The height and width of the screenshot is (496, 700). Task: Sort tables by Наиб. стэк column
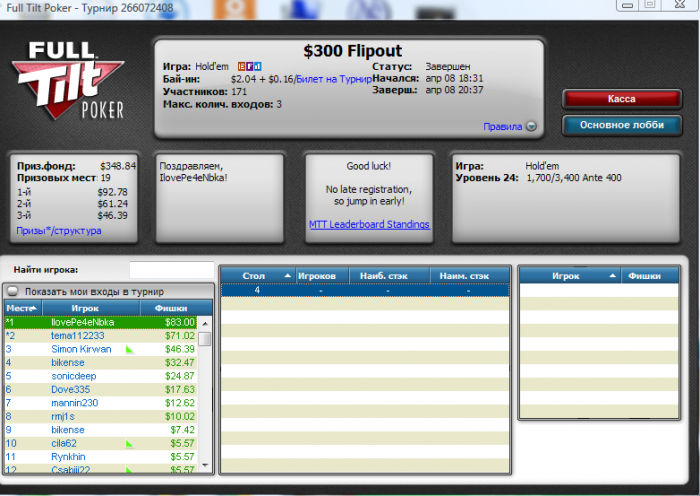389,276
